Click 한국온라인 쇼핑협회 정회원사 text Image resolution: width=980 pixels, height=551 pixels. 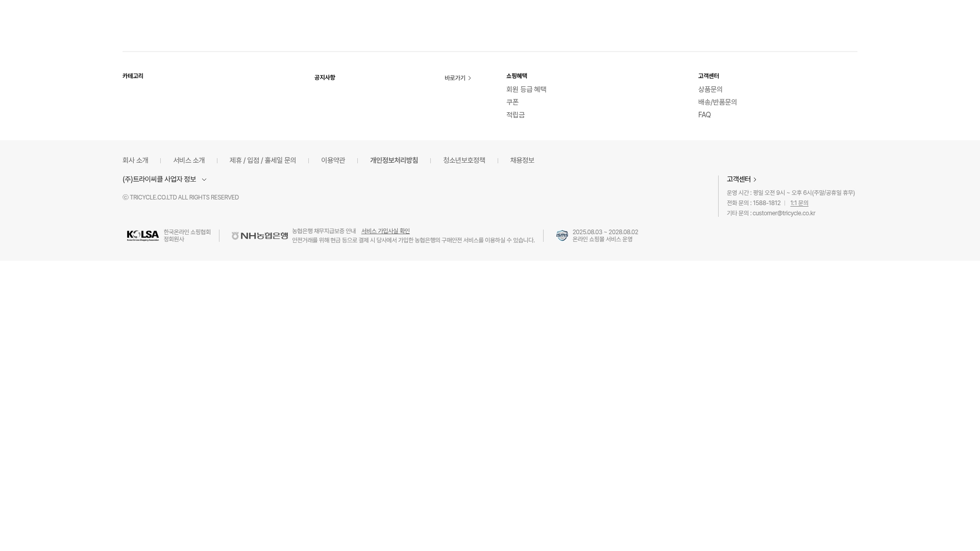(187, 236)
